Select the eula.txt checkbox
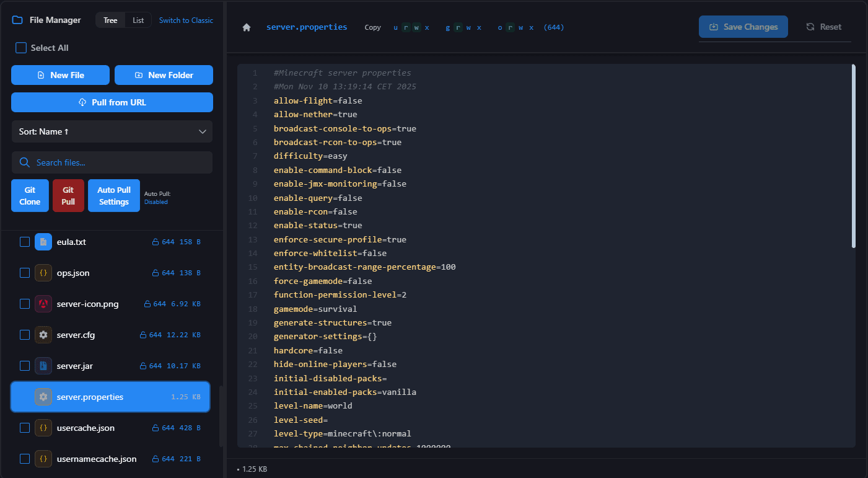 25,242
